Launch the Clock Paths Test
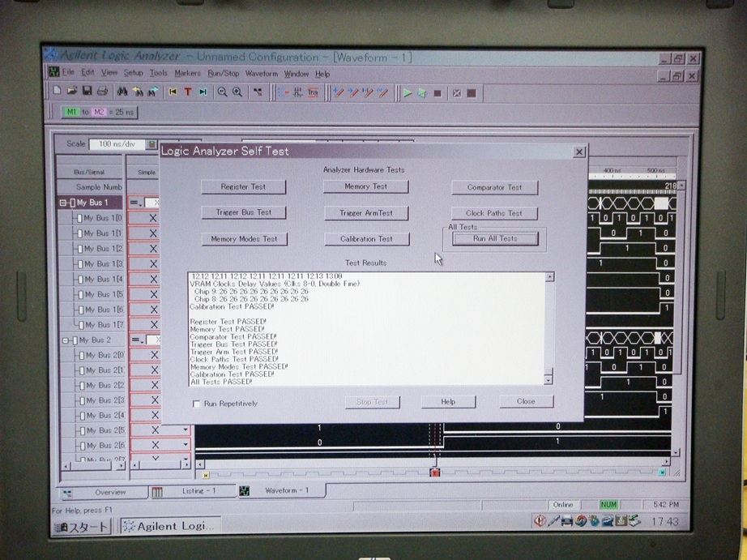The height and width of the screenshot is (560, 747). tap(494, 213)
